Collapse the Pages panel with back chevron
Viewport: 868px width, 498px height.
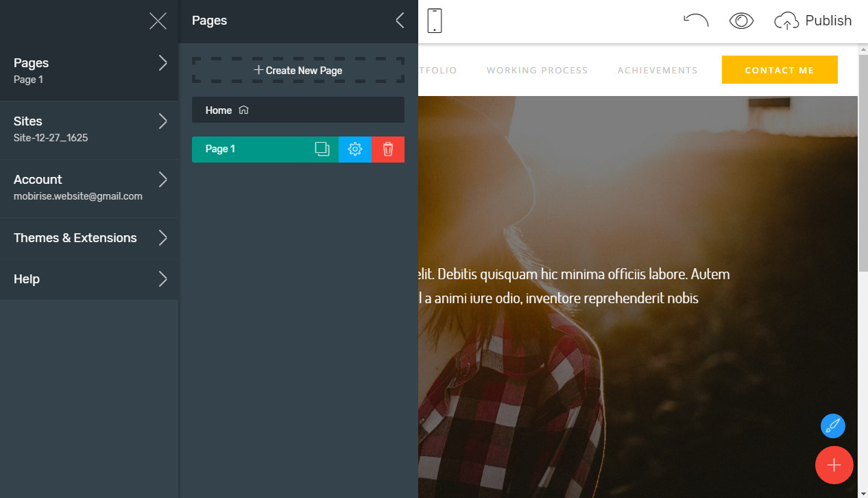click(x=400, y=21)
